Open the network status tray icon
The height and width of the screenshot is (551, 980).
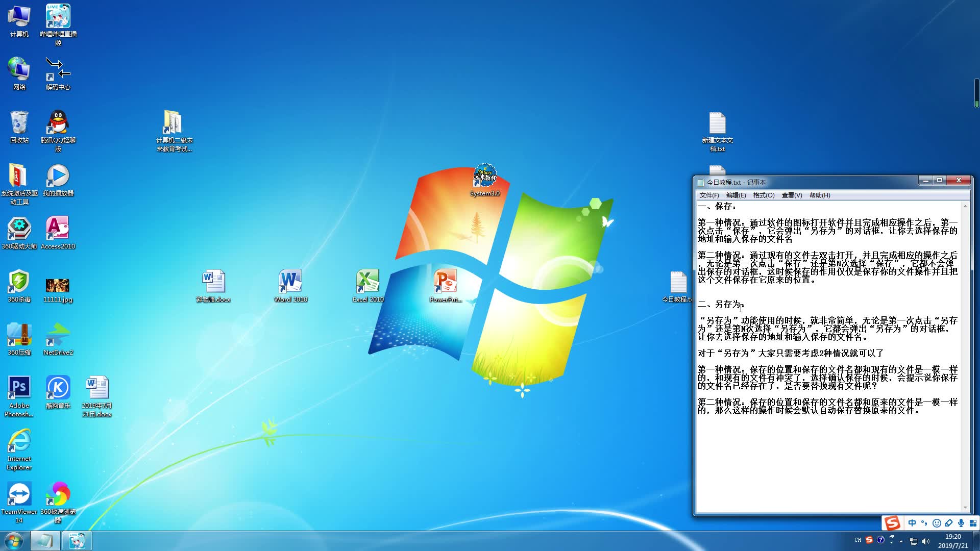(914, 541)
